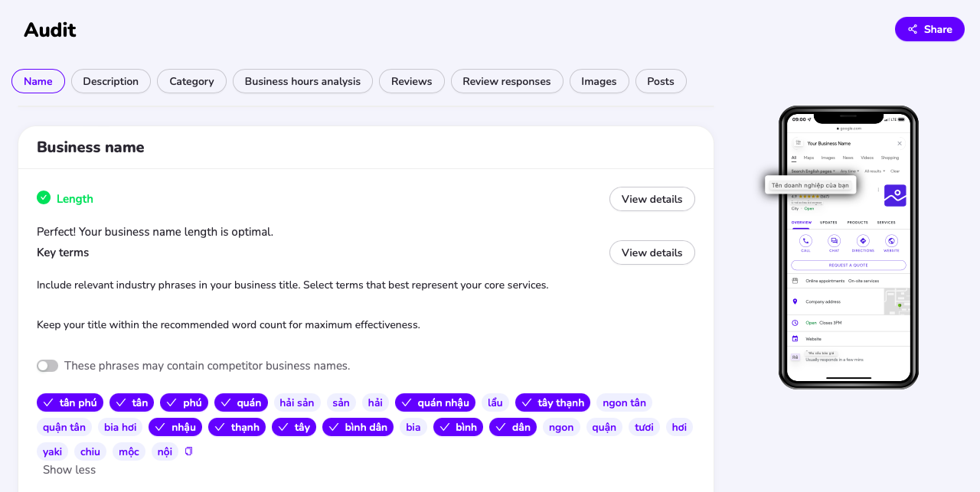Collapse the keyword list with Show less

click(69, 470)
